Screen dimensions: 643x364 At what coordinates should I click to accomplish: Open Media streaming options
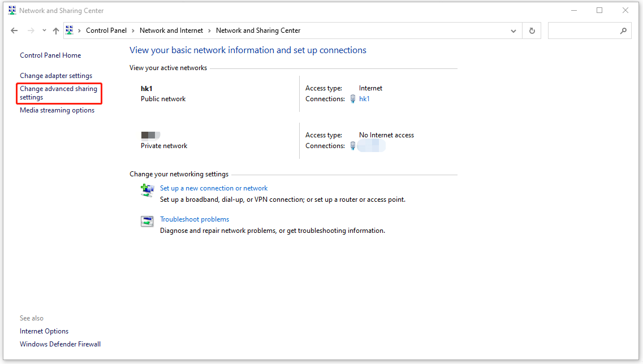(x=57, y=110)
